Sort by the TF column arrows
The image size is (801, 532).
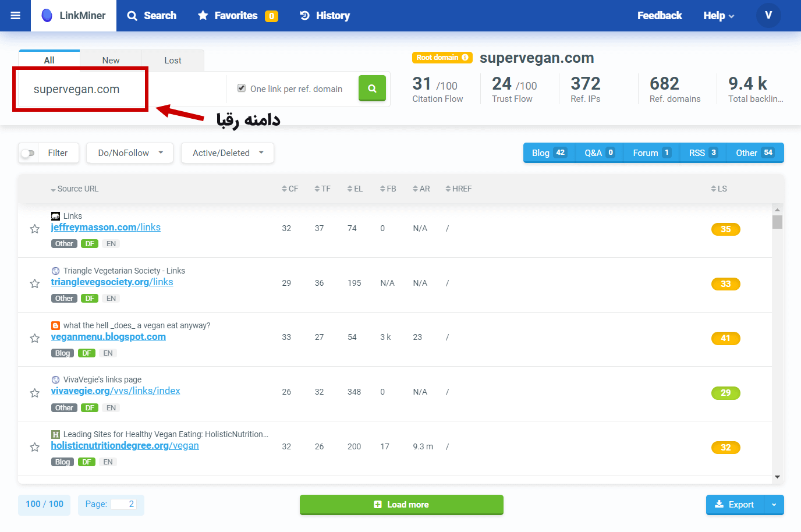coord(317,189)
